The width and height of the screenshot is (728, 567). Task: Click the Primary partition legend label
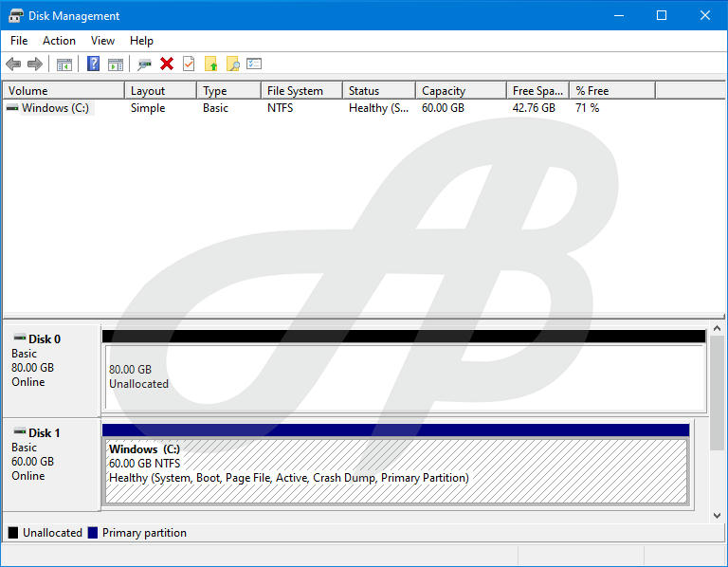point(144,533)
